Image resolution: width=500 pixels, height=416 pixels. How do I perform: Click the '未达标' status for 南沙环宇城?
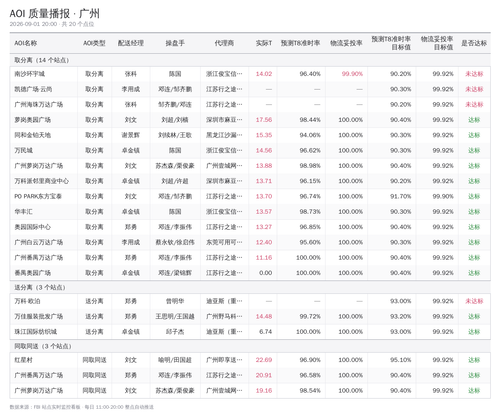474,74
